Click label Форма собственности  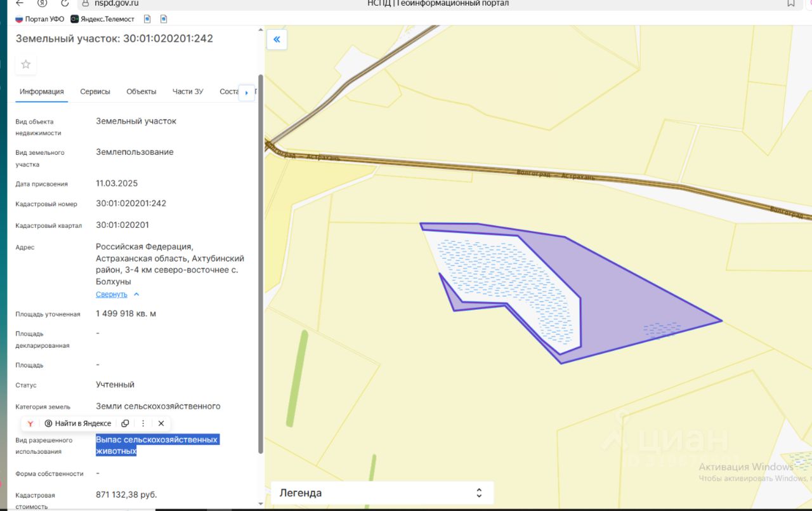tap(49, 474)
